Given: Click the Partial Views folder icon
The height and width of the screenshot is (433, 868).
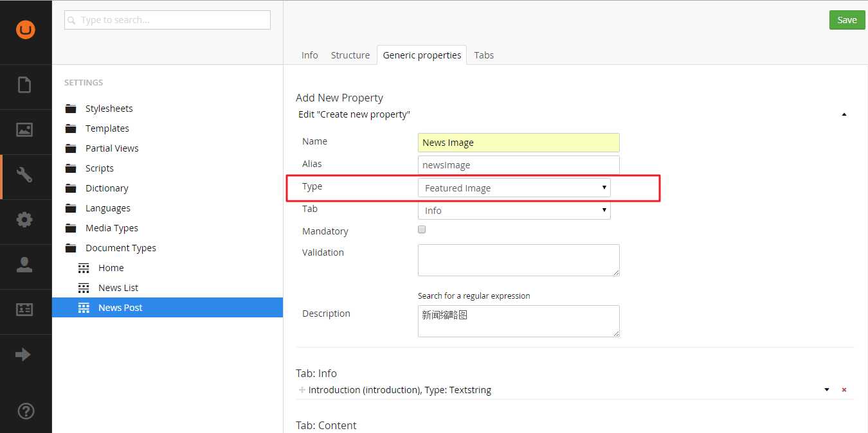Looking at the screenshot, I should coord(71,148).
